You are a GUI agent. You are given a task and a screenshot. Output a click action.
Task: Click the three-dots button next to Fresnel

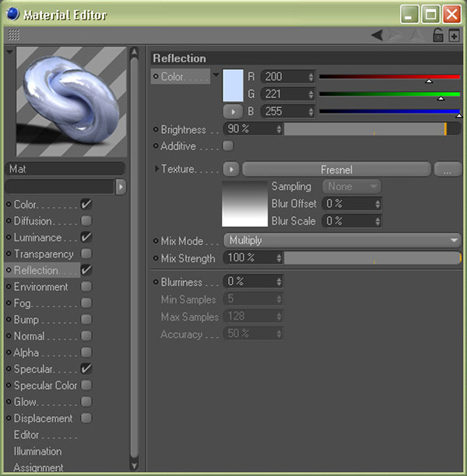[448, 170]
